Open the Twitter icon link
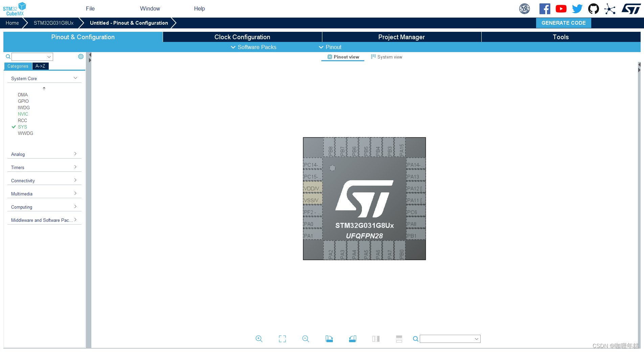644x352 pixels. (x=577, y=9)
